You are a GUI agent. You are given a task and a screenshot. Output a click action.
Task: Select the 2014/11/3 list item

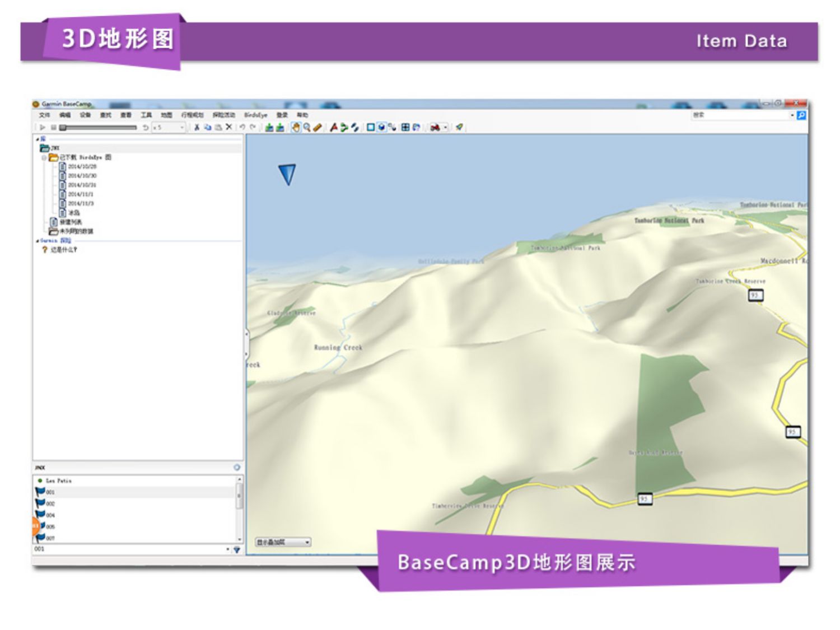pyautogui.click(x=76, y=203)
